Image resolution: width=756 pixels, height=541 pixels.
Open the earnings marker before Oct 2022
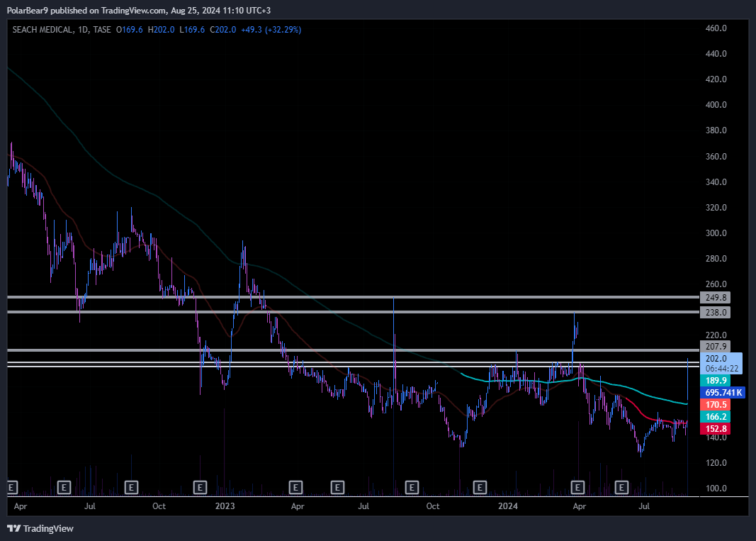point(131,487)
